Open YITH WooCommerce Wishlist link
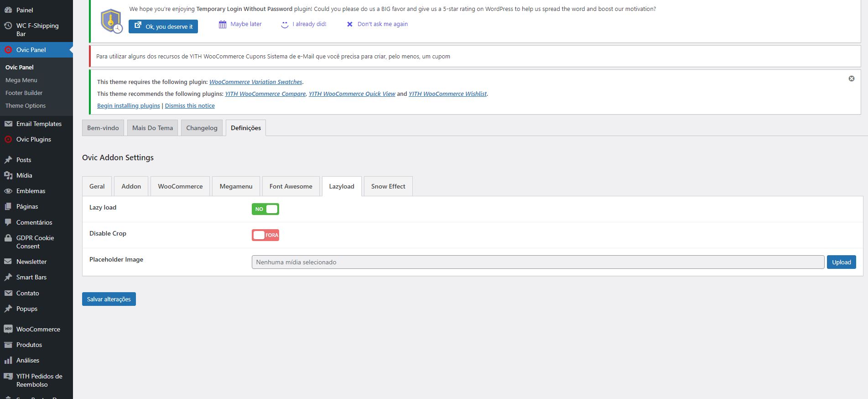 coord(448,94)
